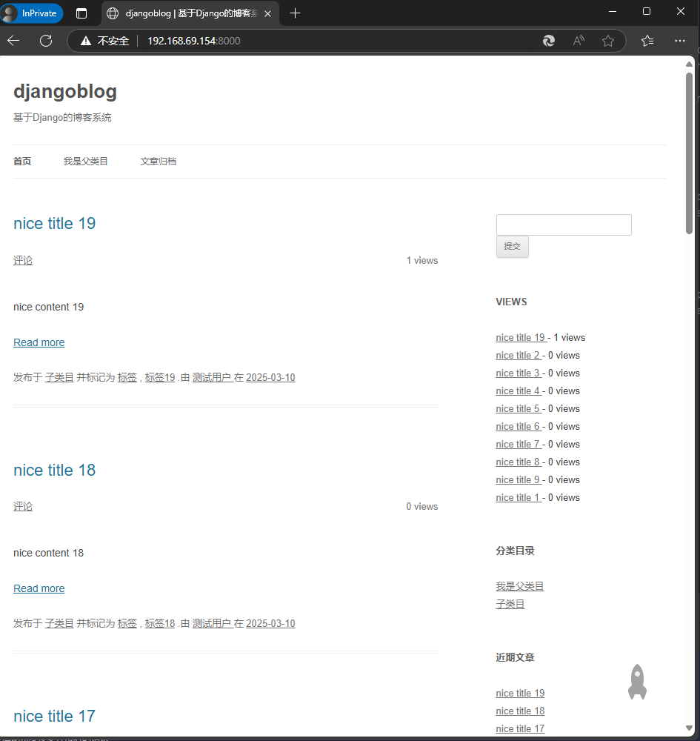Click 评论 link under nice title 19
Viewport: 700px width, 741px height.
(23, 260)
